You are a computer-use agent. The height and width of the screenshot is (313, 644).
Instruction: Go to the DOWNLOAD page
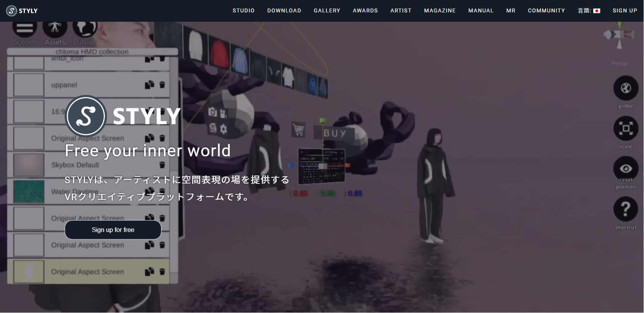click(284, 11)
